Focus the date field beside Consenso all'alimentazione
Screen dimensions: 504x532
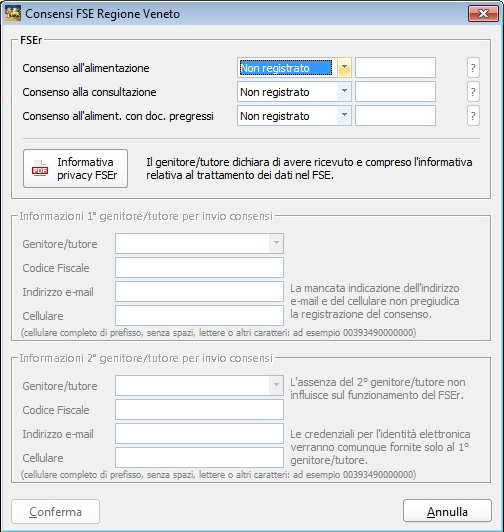pyautogui.click(x=395, y=68)
